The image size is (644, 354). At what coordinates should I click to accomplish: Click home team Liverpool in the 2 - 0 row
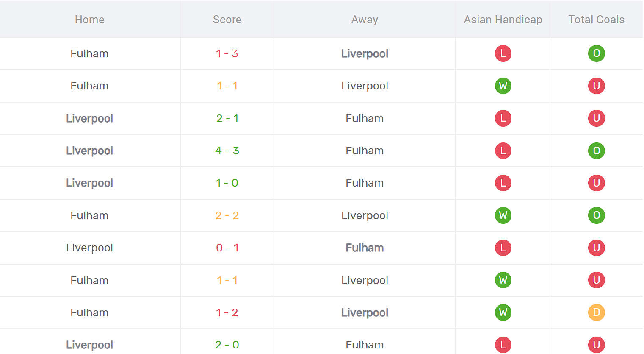tap(89, 345)
